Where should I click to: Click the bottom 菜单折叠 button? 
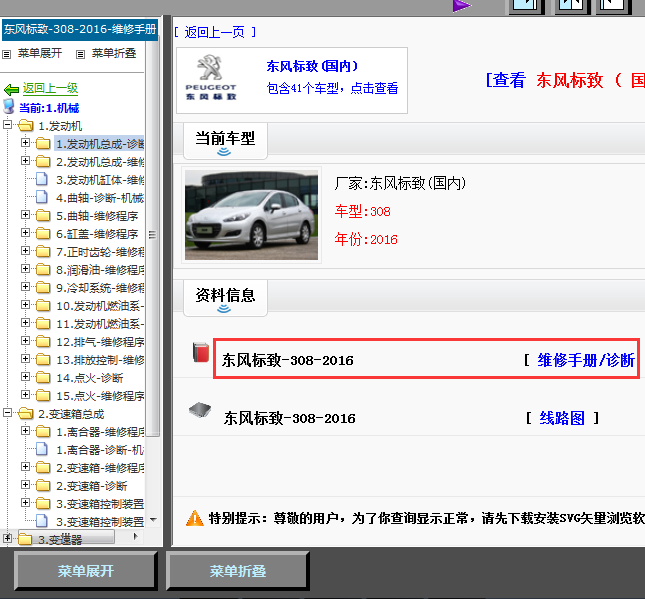[x=238, y=571]
